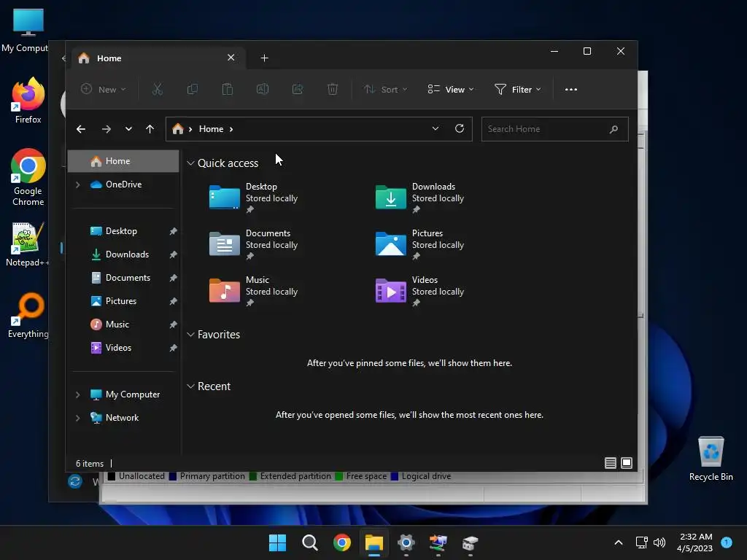The width and height of the screenshot is (747, 560).
Task: Close the Home tab
Action: click(231, 58)
